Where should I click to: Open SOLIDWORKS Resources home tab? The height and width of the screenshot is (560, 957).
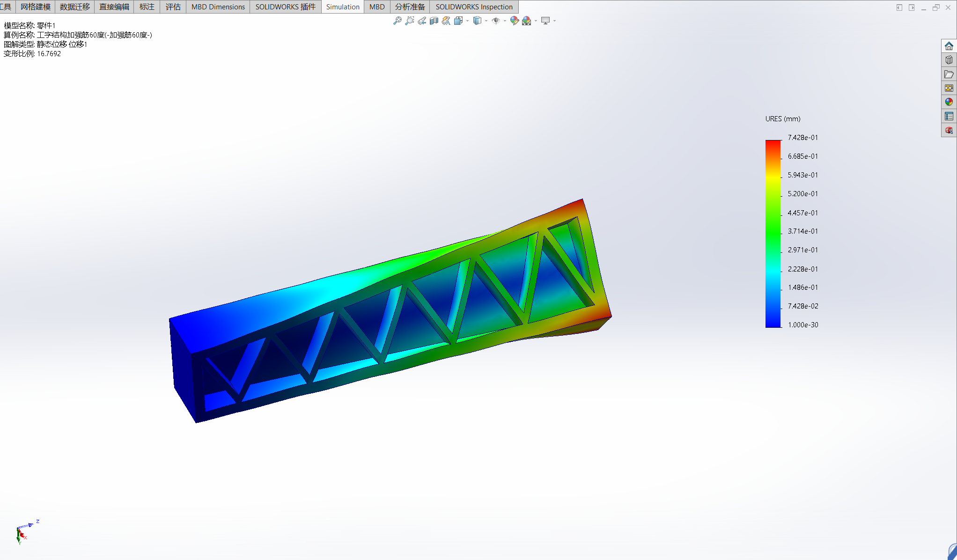tap(949, 46)
